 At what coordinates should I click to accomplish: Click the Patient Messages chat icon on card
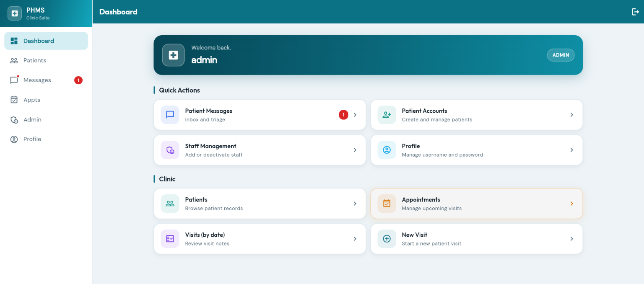(x=170, y=115)
